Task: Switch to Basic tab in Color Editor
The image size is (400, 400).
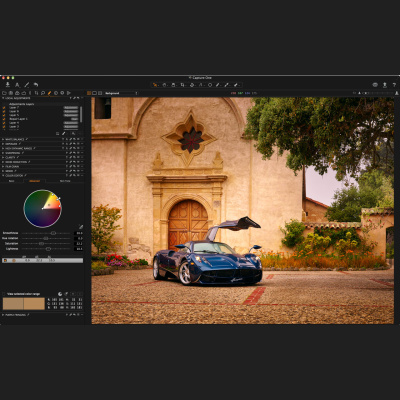Action: click(11, 181)
